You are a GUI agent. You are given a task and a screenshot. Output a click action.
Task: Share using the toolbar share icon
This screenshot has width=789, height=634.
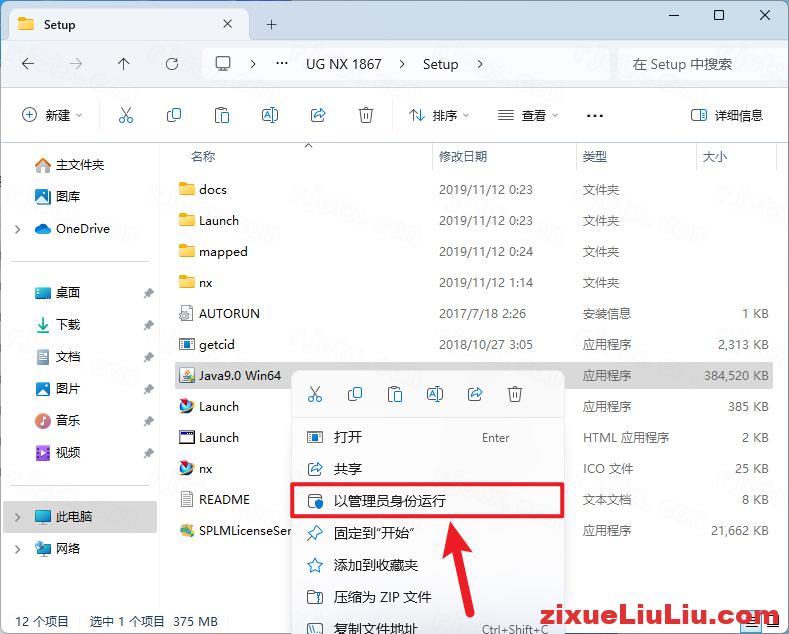(x=318, y=115)
